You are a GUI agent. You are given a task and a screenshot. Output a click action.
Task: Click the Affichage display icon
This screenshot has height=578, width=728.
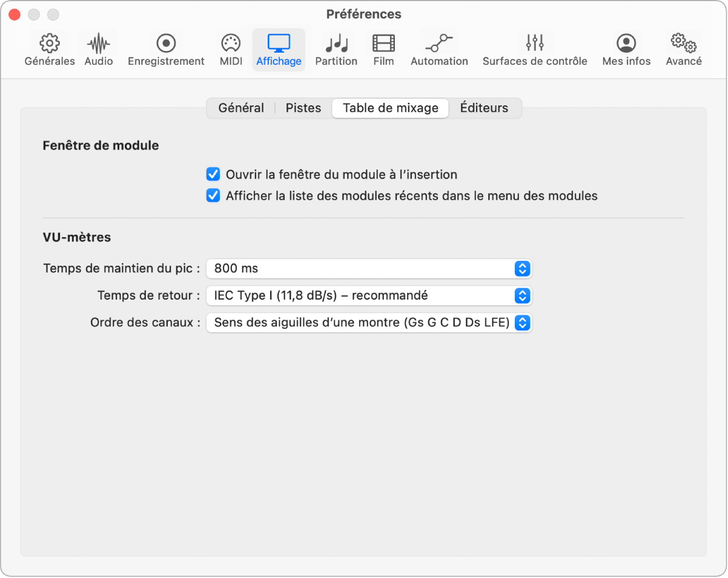pos(279,50)
